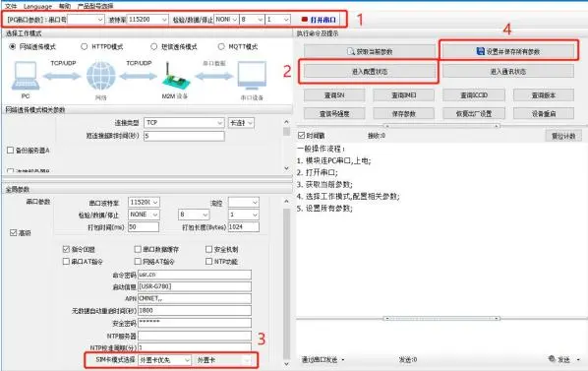The height and width of the screenshot is (371, 588).
Task: Toggle 时间戳 timestamp checkbox
Action: [301, 135]
